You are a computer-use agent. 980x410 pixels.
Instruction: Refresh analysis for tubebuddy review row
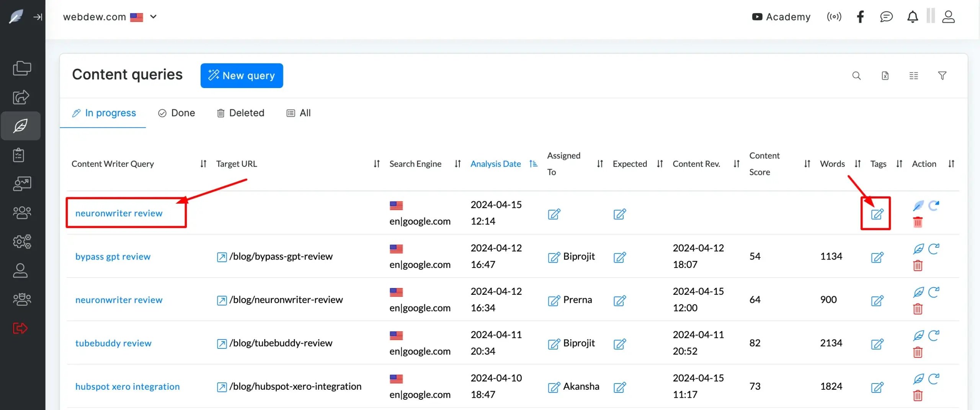point(934,335)
